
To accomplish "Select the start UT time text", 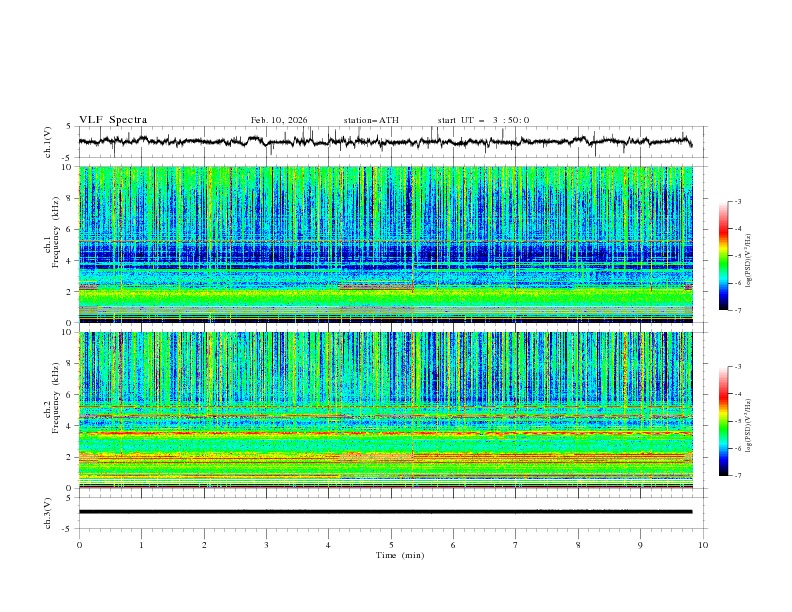I will point(483,120).
